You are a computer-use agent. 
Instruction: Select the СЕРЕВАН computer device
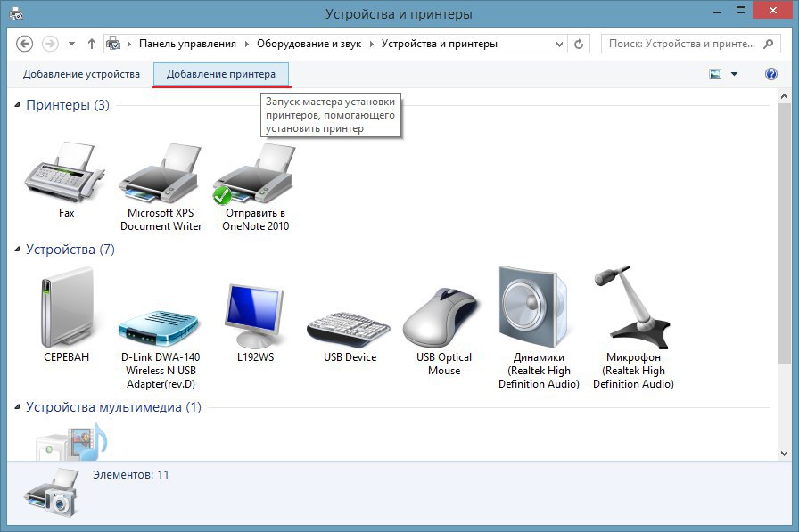(x=66, y=307)
